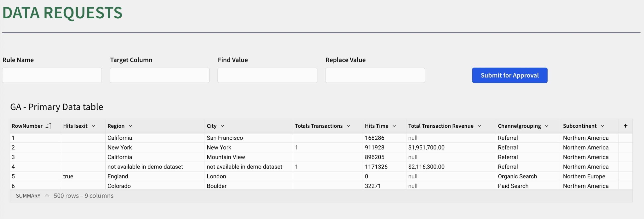This screenshot has height=219, width=644.
Task: Select the Find Value input field
Action: click(267, 75)
